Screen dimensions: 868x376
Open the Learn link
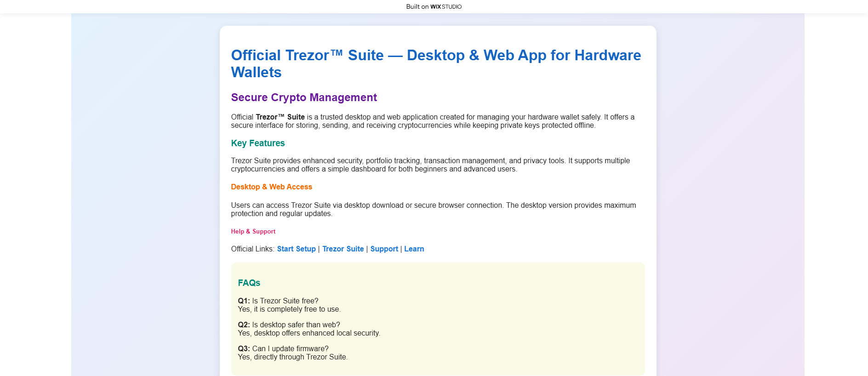tap(414, 249)
